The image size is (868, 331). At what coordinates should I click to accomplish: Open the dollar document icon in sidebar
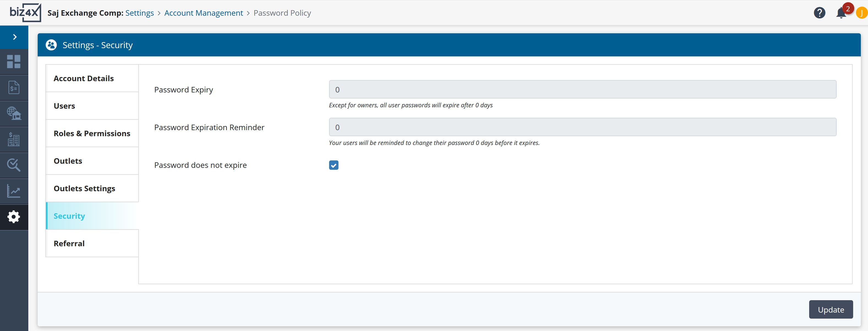14,88
